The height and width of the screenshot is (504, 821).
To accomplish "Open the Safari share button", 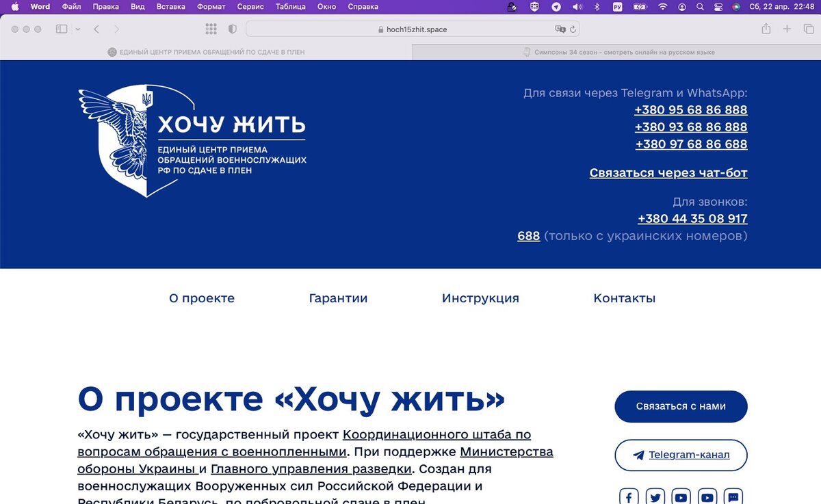I will click(766, 29).
